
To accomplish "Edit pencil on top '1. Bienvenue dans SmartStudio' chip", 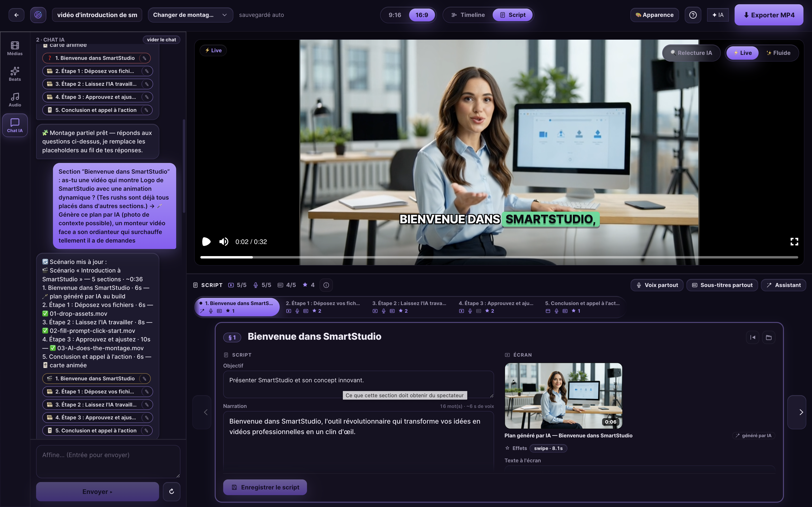I will coord(144,58).
